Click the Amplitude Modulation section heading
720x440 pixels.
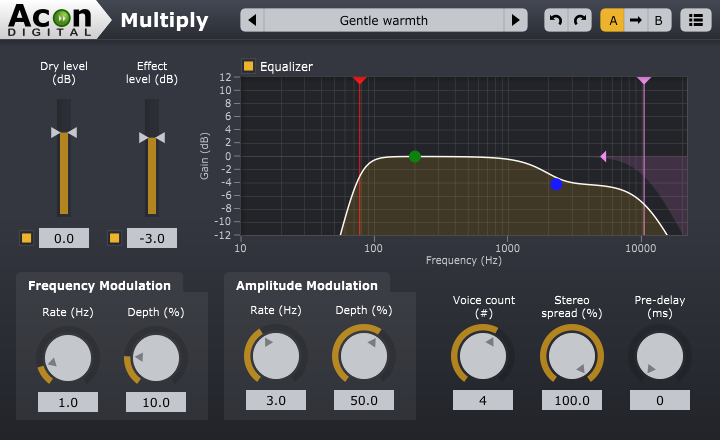tap(307, 286)
